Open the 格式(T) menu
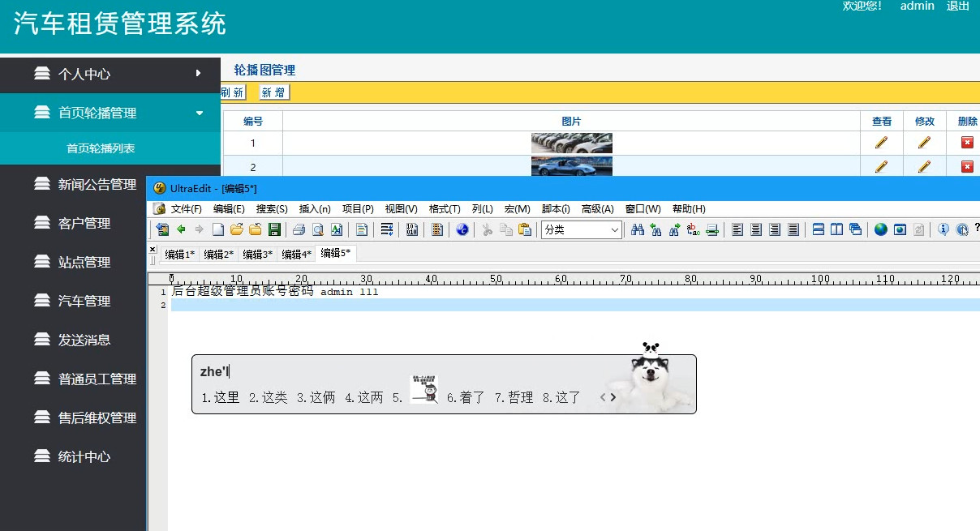This screenshot has height=531, width=980. [445, 209]
